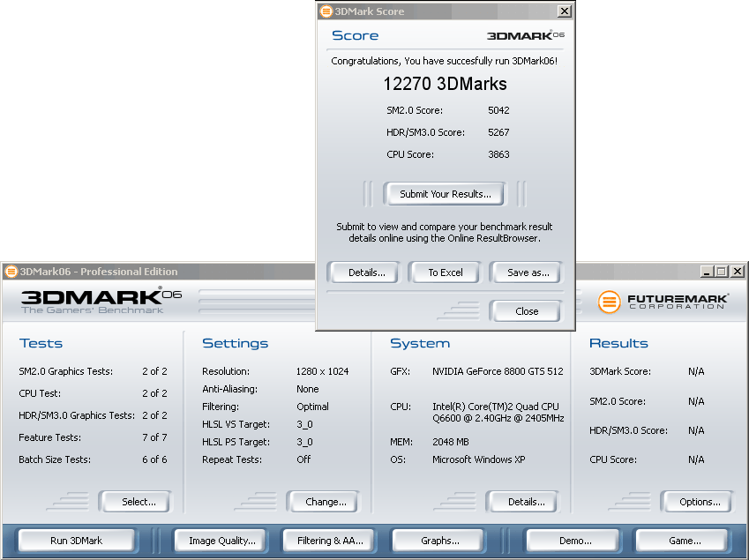The width and height of the screenshot is (749, 560).
Task: Launch the Demo mode
Action: (574, 541)
